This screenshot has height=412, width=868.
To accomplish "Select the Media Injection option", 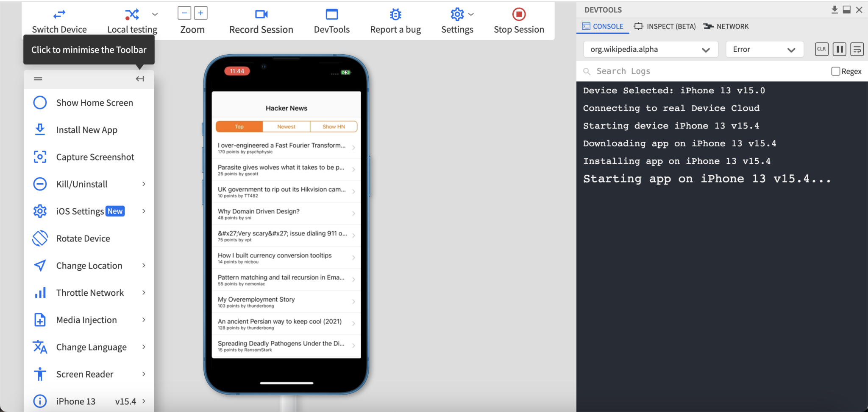I will click(86, 320).
